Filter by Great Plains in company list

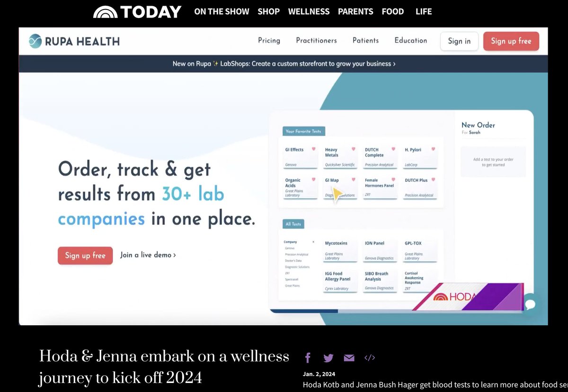pos(292,285)
